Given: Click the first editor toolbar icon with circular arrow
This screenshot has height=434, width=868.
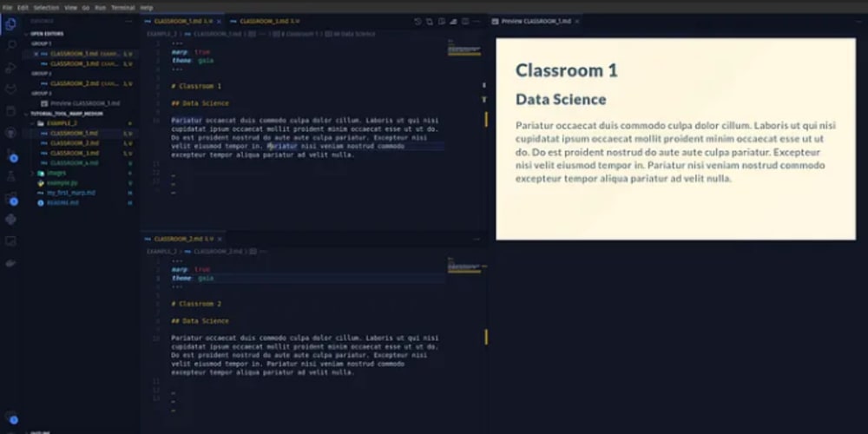Looking at the screenshot, I should (418, 22).
